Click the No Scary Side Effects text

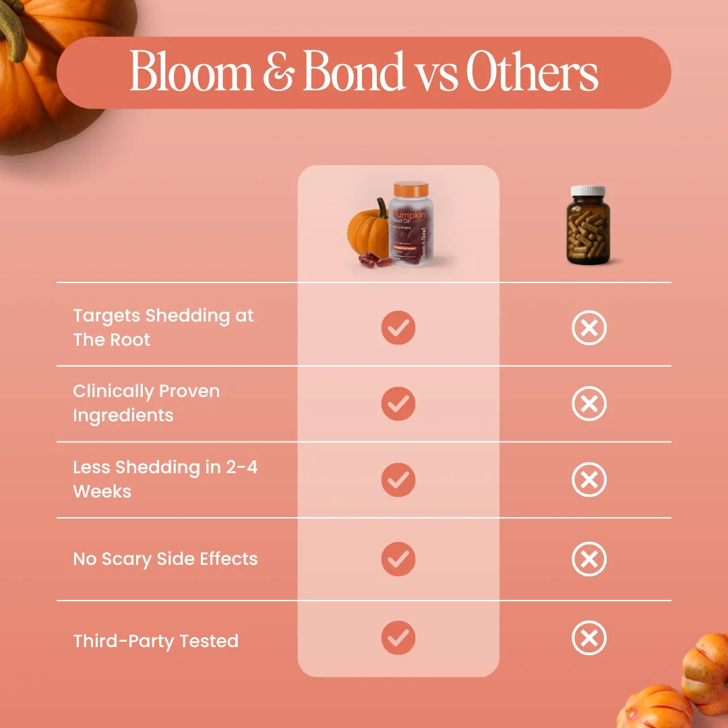[x=165, y=559]
